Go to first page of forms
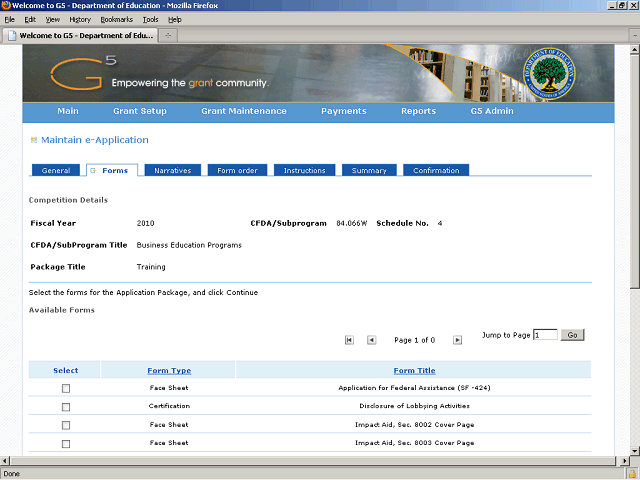This screenshot has height=480, width=640. (x=349, y=340)
